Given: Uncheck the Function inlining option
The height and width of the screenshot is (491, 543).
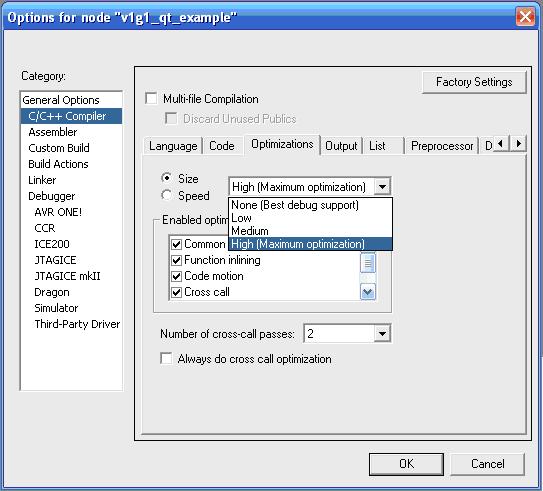Looking at the screenshot, I should pyautogui.click(x=177, y=260).
